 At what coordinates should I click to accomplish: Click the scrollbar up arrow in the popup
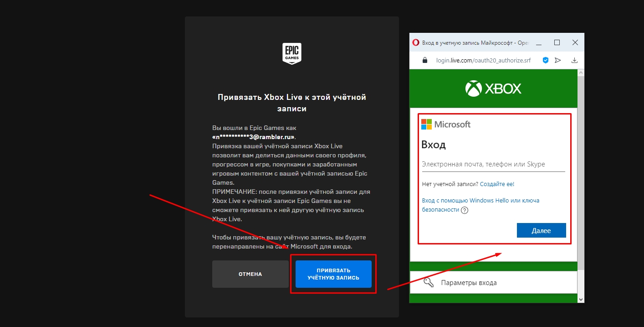coord(581,73)
